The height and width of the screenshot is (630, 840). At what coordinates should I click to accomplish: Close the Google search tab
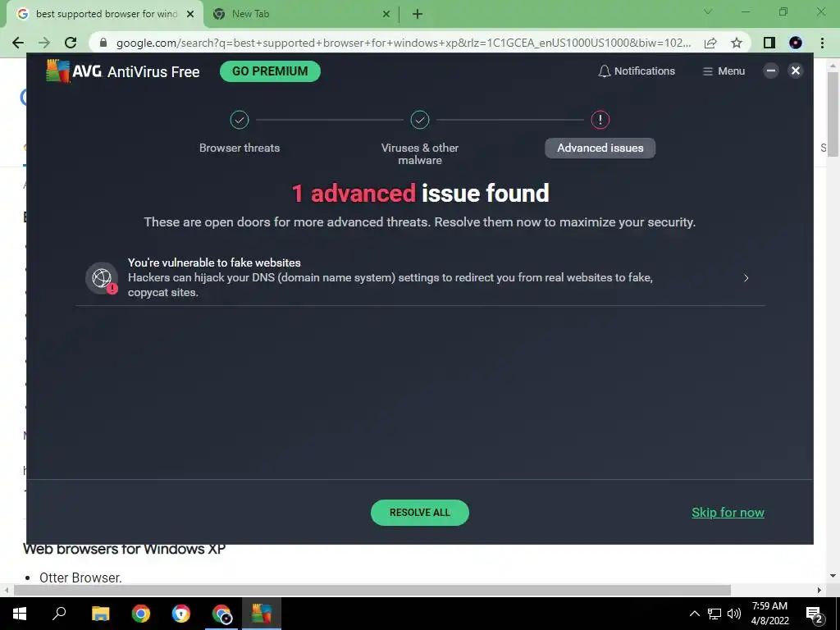tap(190, 15)
